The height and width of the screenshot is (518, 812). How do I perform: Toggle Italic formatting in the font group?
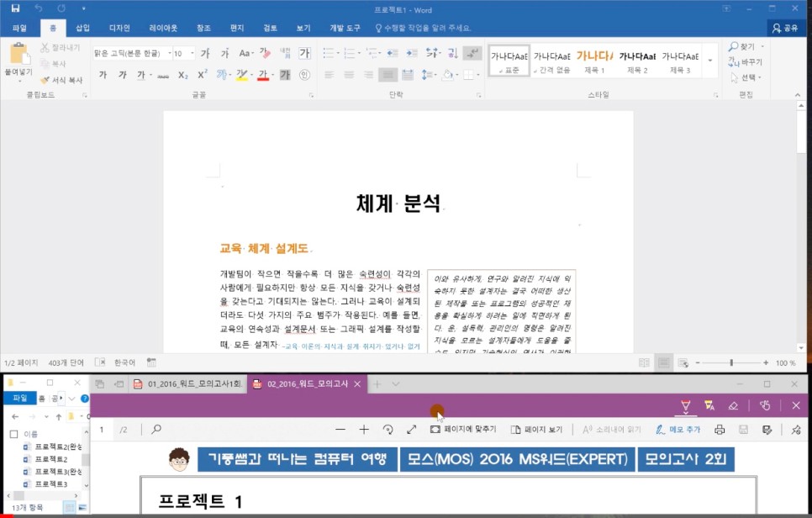click(122, 75)
